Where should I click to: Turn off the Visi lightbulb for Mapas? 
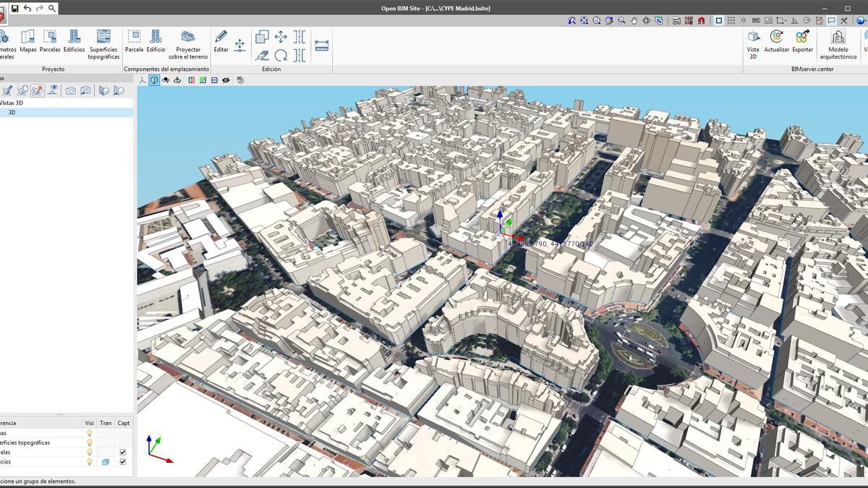(x=89, y=432)
